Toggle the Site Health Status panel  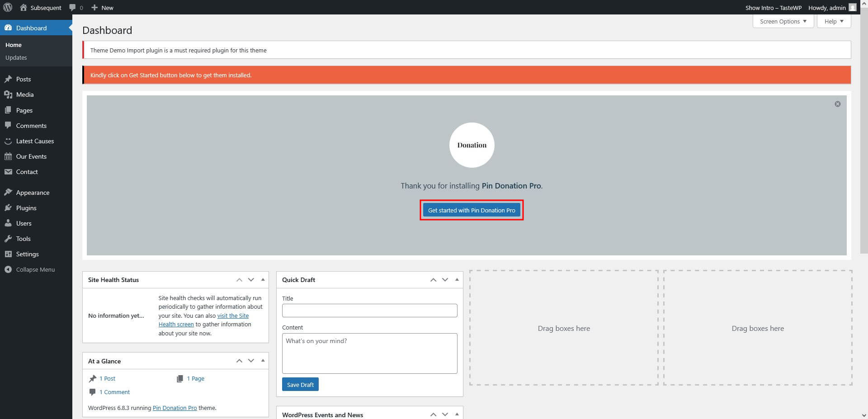coord(263,280)
